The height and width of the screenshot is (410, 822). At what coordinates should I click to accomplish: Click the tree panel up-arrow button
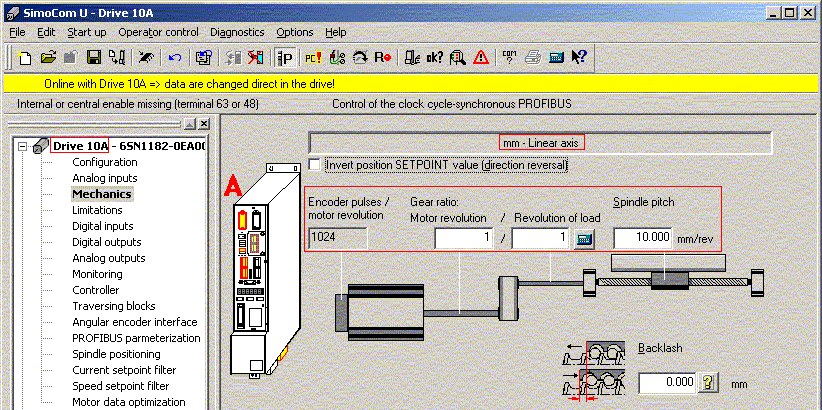[x=190, y=124]
